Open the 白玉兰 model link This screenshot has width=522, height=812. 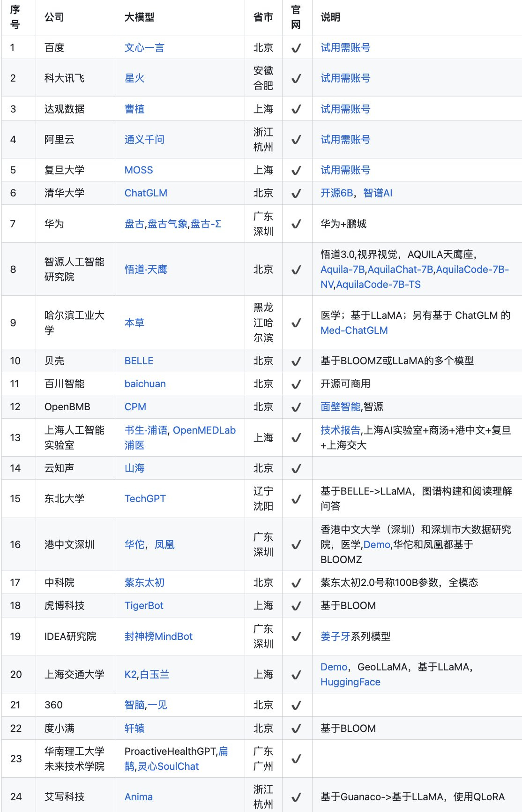(x=155, y=675)
